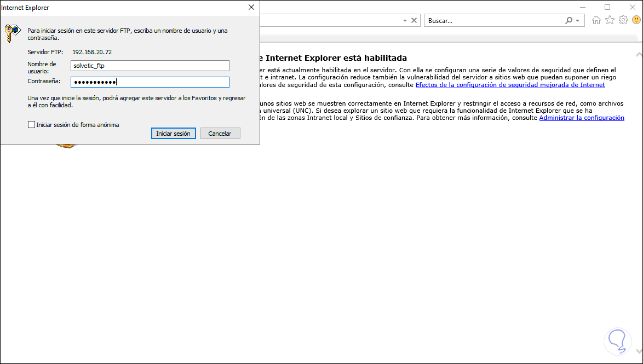
Task: Click the Iniciar sesión button
Action: tap(174, 134)
